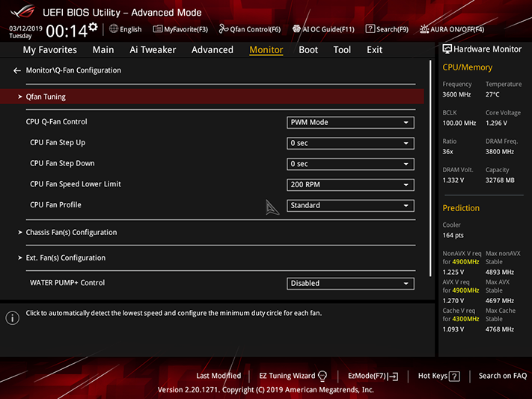Image resolution: width=532 pixels, height=399 pixels.
Task: Go back using the left arrow icon
Action: 17,70
